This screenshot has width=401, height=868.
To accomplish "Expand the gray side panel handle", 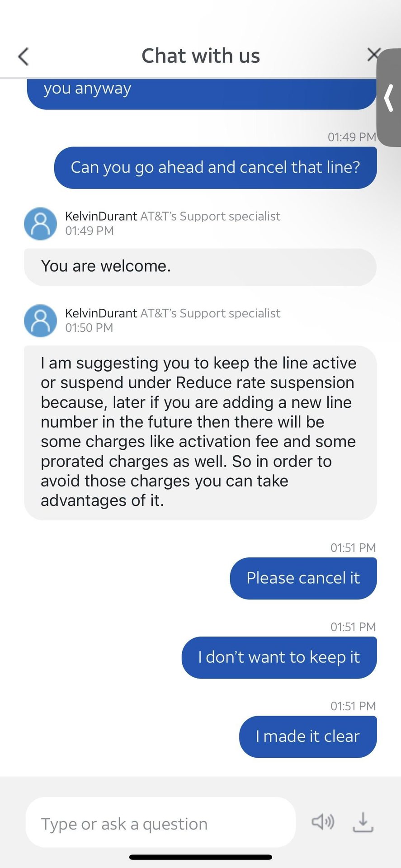I will [389, 98].
